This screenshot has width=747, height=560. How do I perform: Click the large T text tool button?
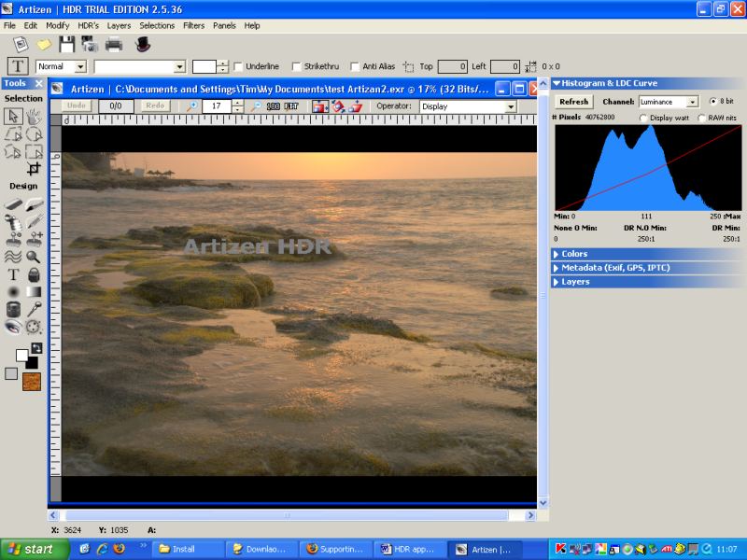click(x=18, y=66)
